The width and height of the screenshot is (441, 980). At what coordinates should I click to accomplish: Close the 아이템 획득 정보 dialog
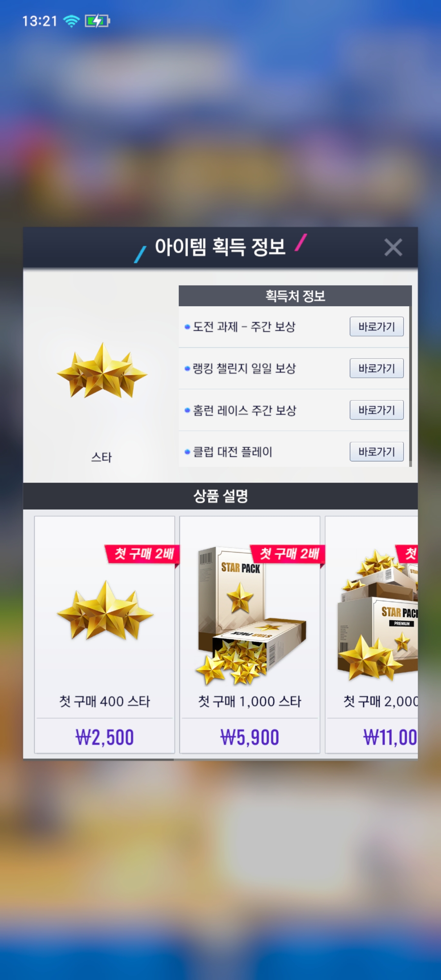pyautogui.click(x=393, y=247)
